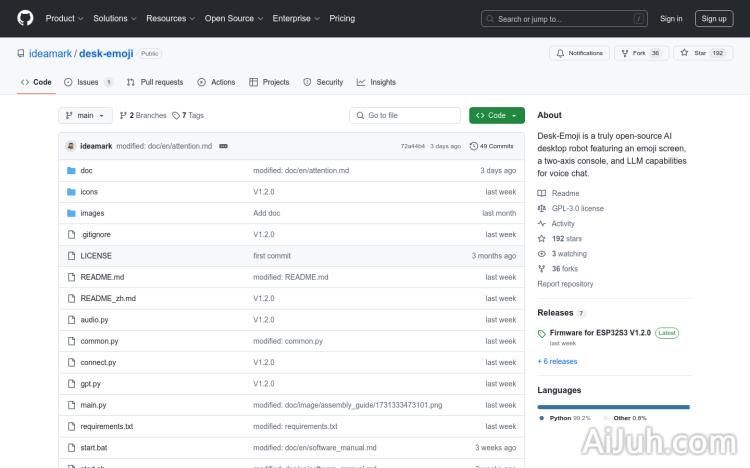Click the Notifications bell button
Image resolution: width=750 pixels, height=468 pixels.
pos(579,53)
